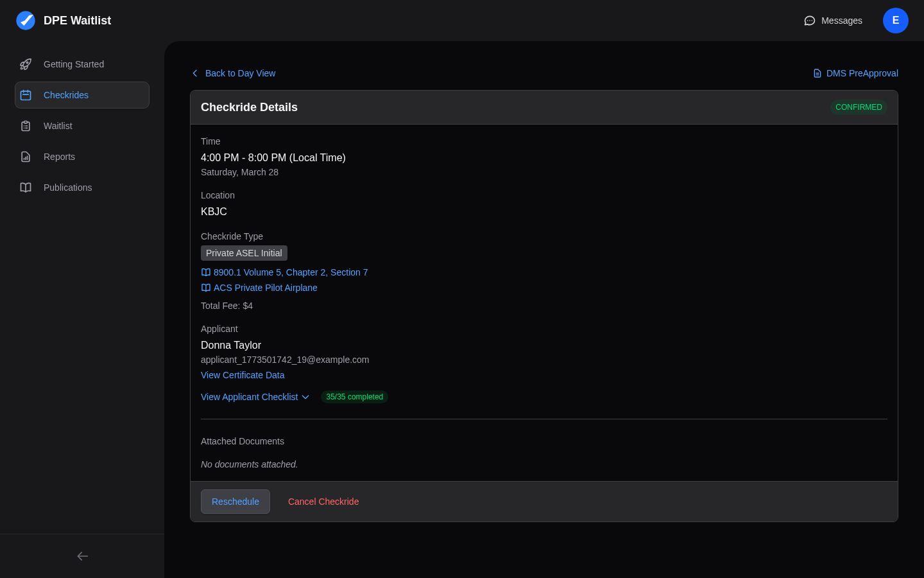Switch to the Checkrides section
This screenshot has width=924, height=578.
click(x=65, y=95)
